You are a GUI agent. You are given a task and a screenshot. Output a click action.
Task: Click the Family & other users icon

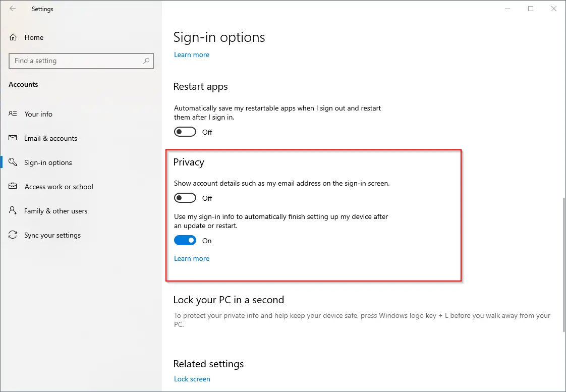tap(13, 210)
